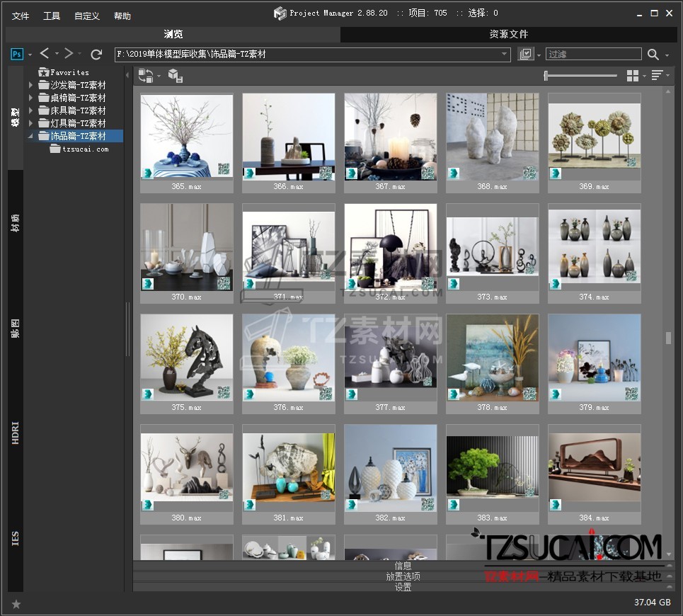Click the favorites star icon
Image resolution: width=683 pixels, height=616 pixels.
coord(16,604)
